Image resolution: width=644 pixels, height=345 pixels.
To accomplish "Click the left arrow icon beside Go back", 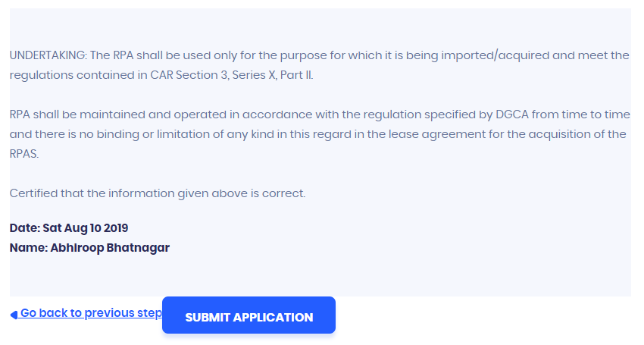I will (x=14, y=315).
